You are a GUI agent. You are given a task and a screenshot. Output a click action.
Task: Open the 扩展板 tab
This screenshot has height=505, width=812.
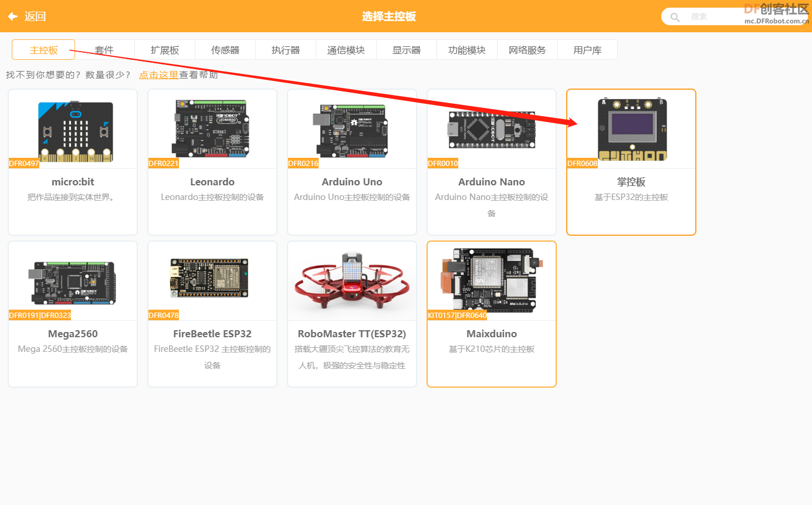click(165, 50)
